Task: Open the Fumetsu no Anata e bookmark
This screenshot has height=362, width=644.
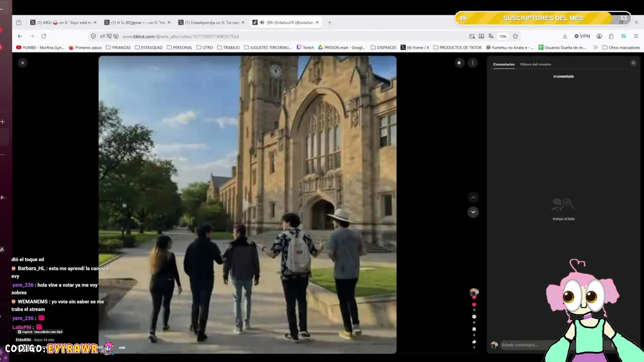Action: [x=510, y=48]
